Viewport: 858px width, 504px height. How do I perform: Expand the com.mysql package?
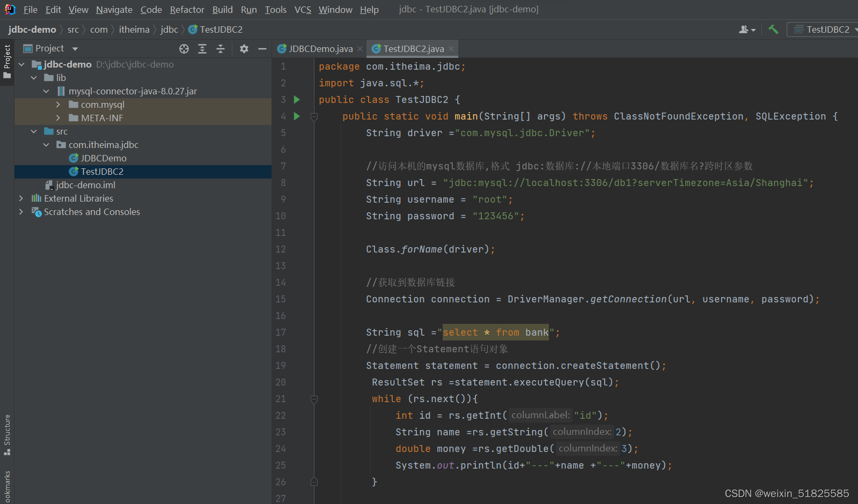58,105
